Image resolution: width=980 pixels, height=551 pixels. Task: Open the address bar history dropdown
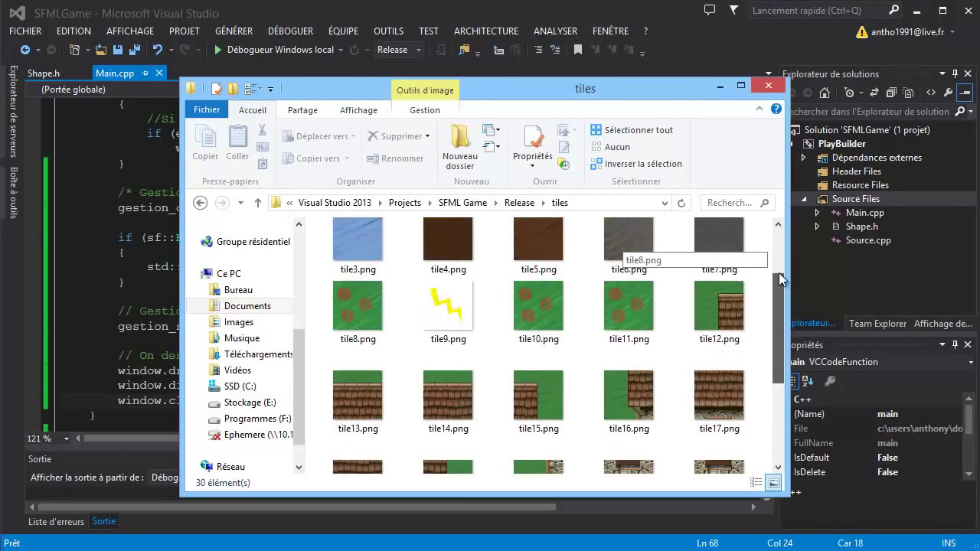665,203
